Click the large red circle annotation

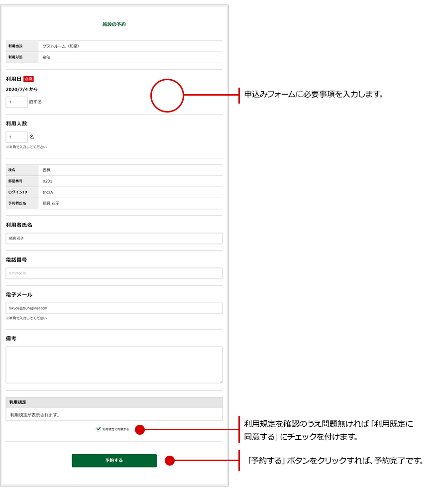click(x=167, y=95)
